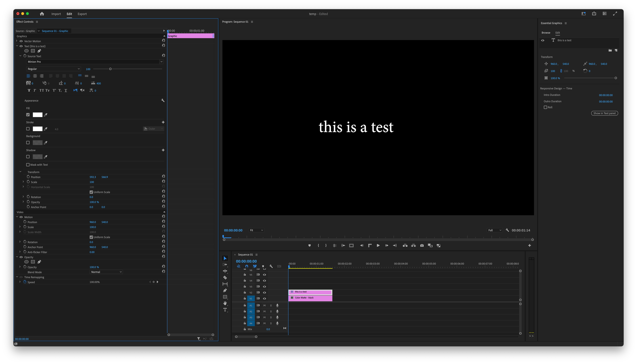Select the Ripple Edit tool

pos(225,271)
